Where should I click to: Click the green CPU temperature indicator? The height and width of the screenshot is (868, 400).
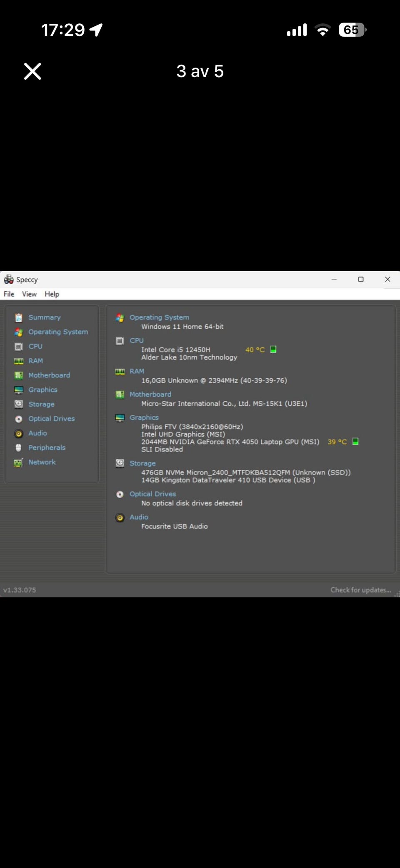click(273, 349)
